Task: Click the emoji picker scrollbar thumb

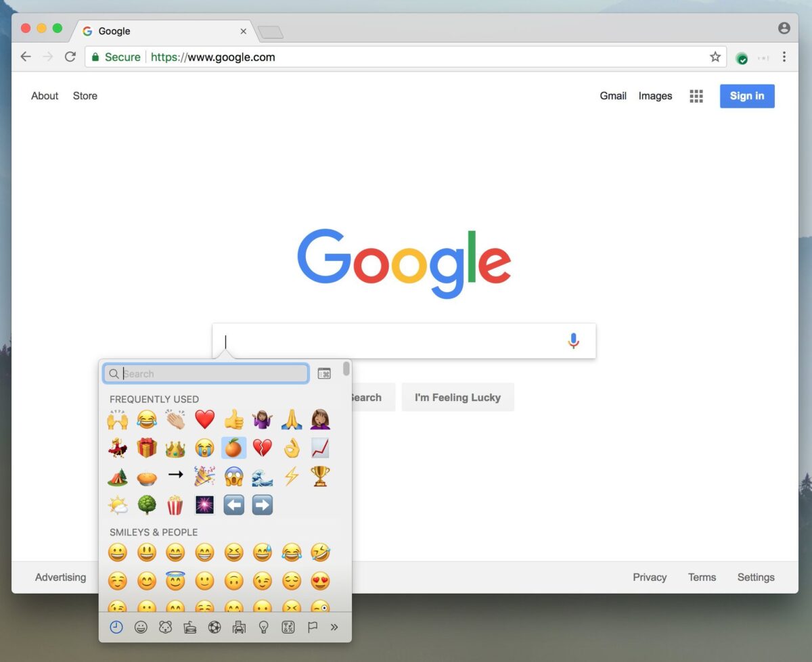Action: (346, 369)
